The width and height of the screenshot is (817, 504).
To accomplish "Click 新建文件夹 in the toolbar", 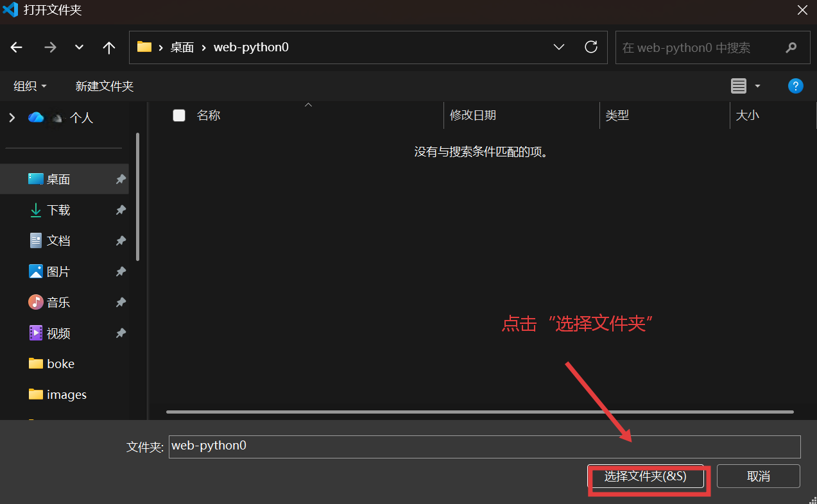I will click(104, 86).
